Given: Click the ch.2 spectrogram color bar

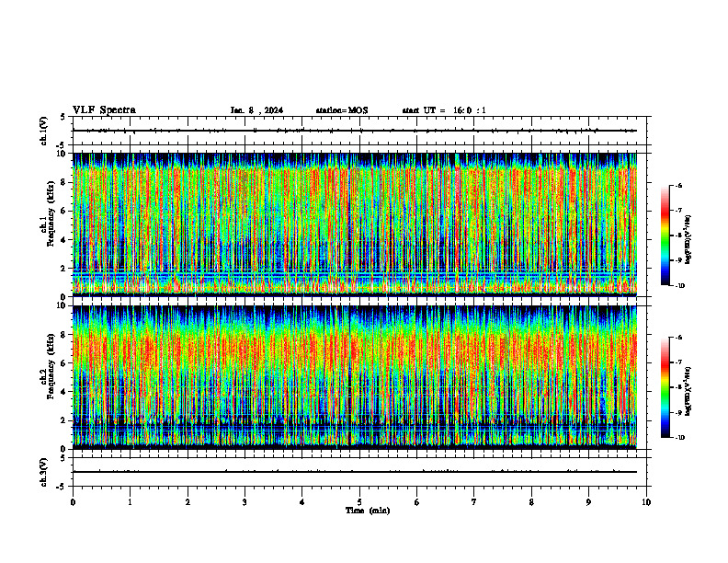Looking at the screenshot, I should (x=665, y=387).
